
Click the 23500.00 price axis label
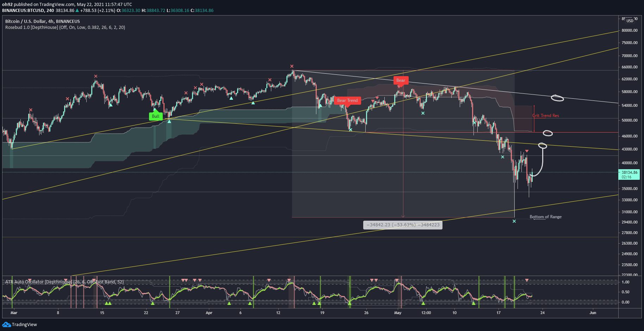630,265
